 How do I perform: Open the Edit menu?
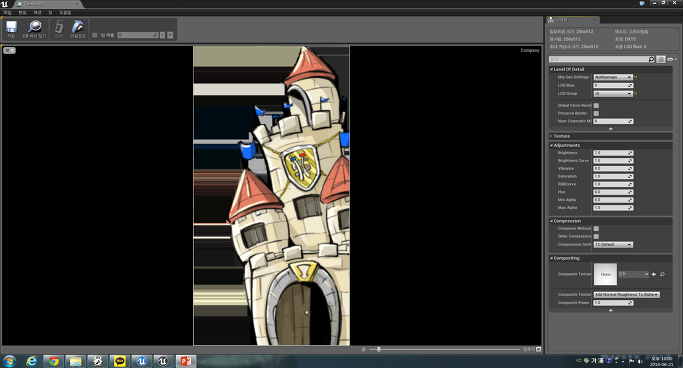[x=22, y=13]
